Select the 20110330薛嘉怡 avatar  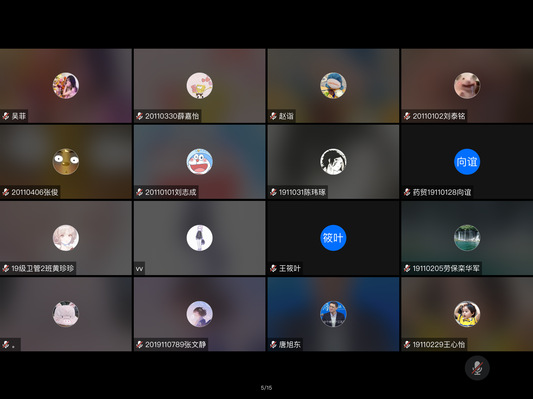pos(200,85)
